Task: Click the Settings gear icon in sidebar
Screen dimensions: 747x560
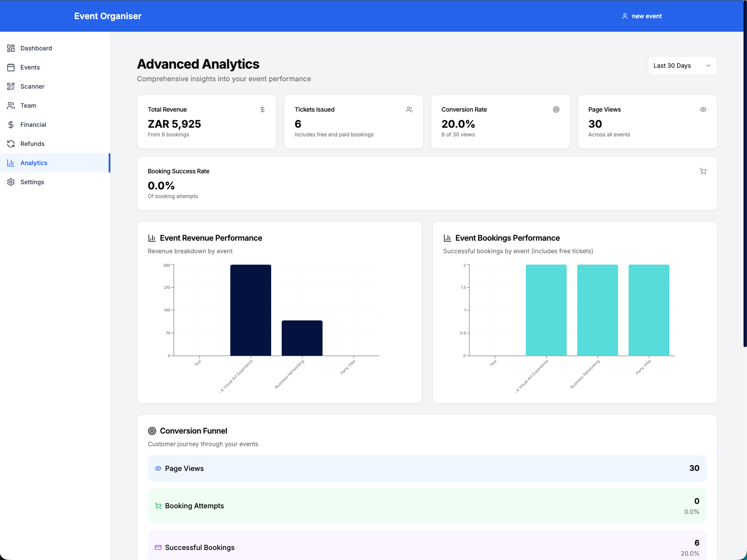Action: pos(11,182)
